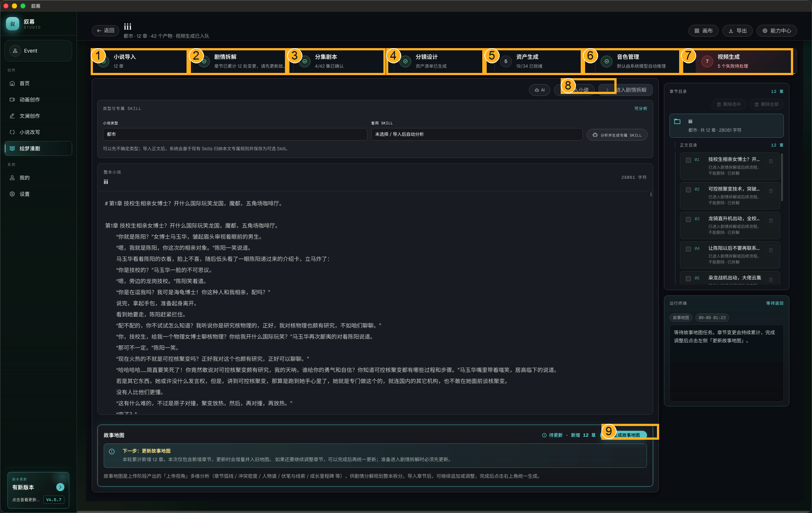Click the 返回 back button
The image size is (812, 513).
point(105,31)
